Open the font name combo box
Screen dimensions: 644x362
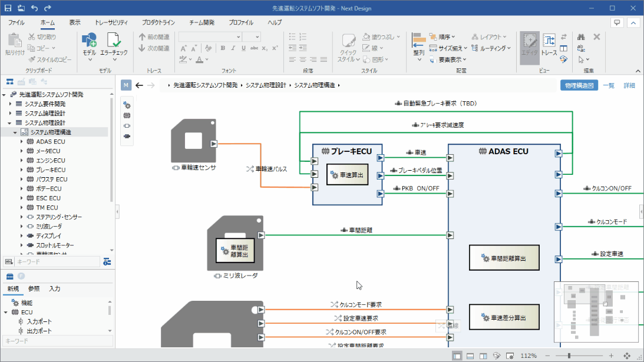(x=210, y=37)
